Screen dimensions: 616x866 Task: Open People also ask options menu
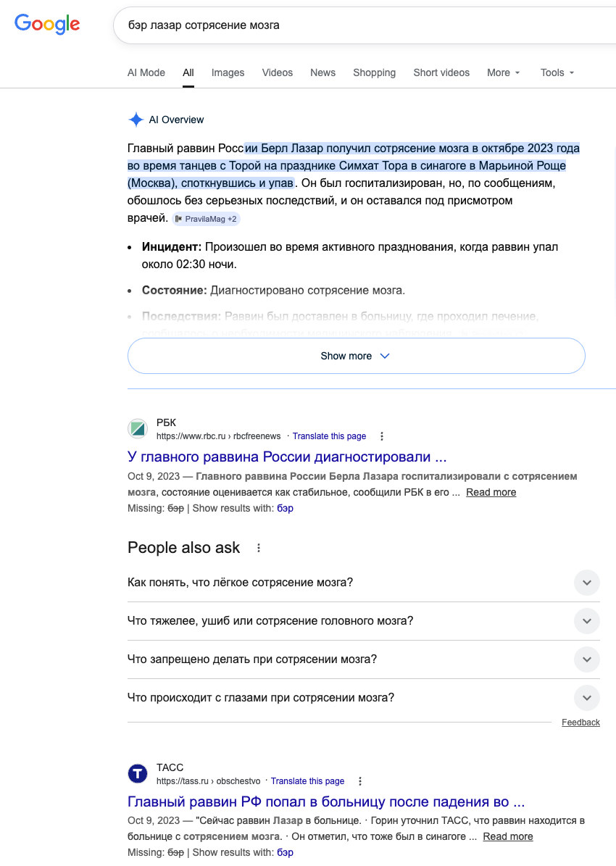coord(259,548)
